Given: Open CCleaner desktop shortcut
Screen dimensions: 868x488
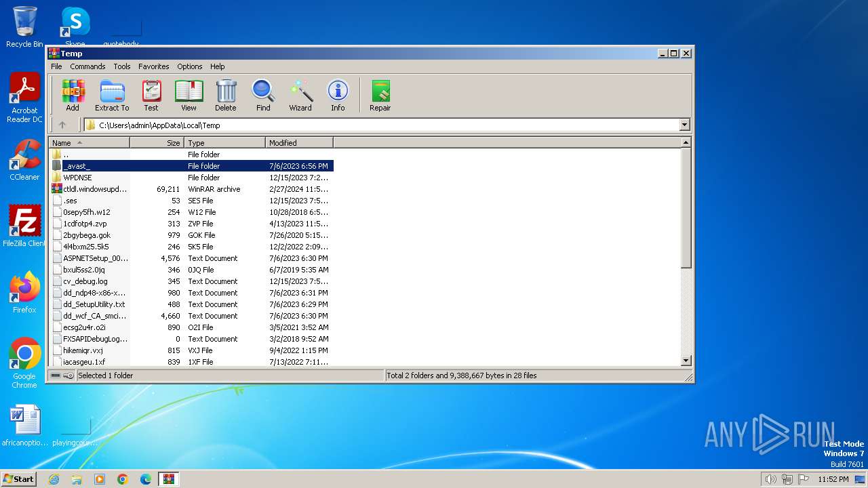Looking at the screenshot, I should coord(24,160).
